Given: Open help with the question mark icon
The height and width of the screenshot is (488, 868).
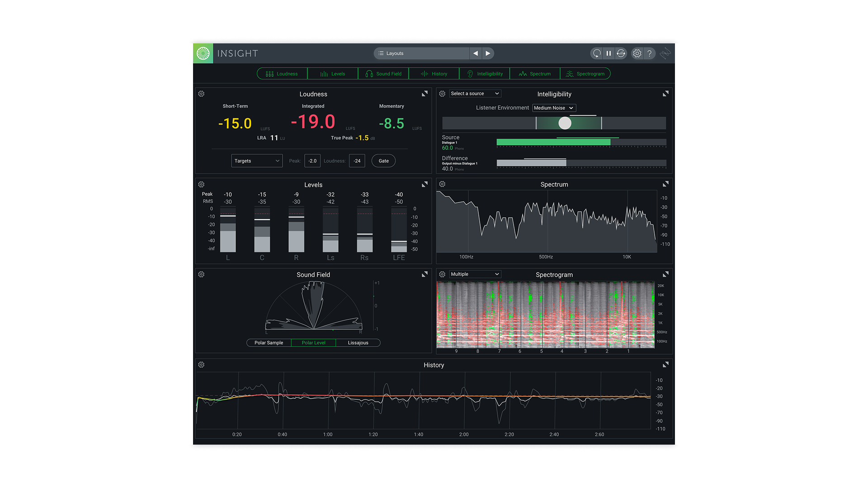Looking at the screenshot, I should (650, 53).
